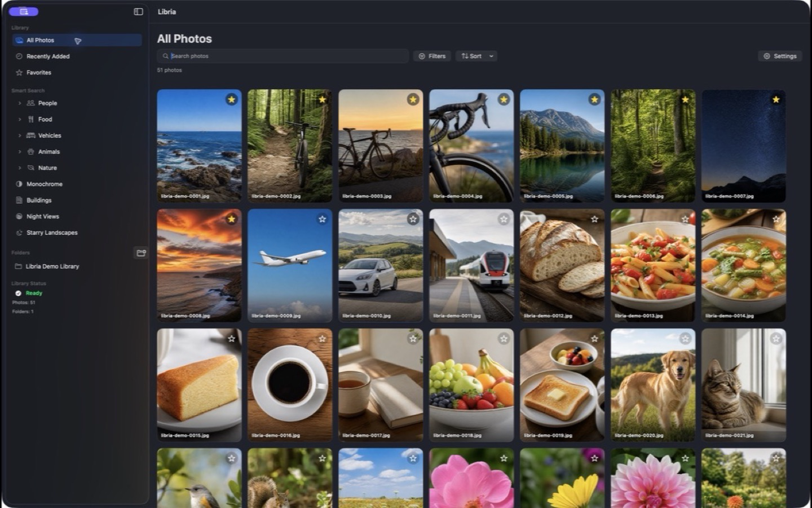The width and height of the screenshot is (812, 508).
Task: Expand the Animals category chevron
Action: point(20,152)
